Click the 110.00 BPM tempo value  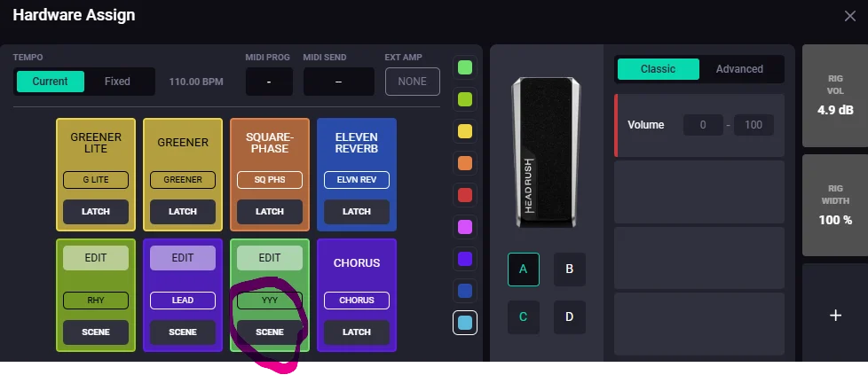click(196, 82)
